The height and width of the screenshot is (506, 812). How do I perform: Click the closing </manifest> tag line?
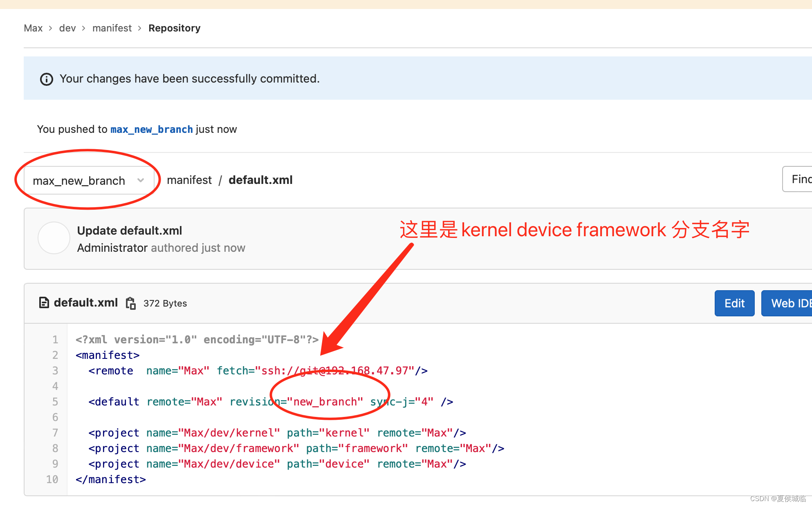110,479
